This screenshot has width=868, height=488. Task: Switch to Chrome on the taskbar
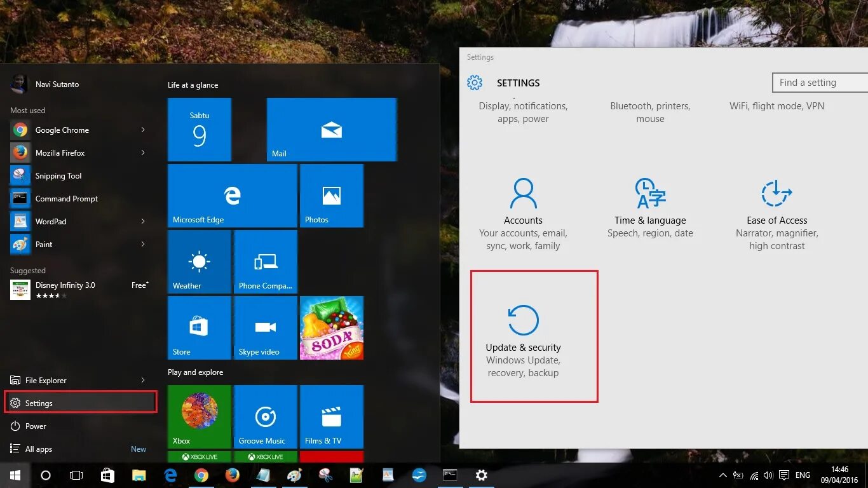[x=201, y=475]
